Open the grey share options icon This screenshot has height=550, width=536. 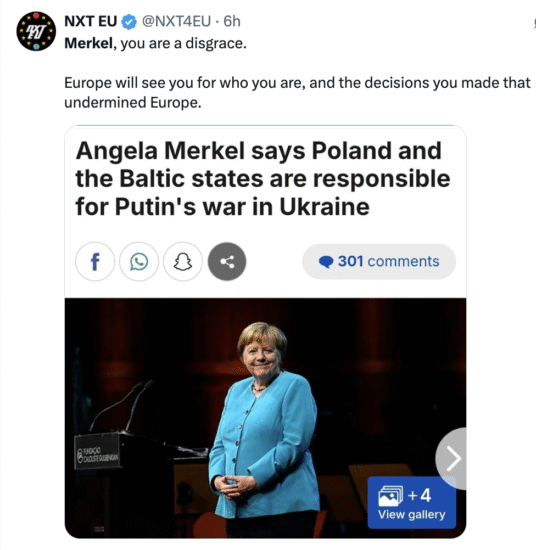(x=227, y=261)
